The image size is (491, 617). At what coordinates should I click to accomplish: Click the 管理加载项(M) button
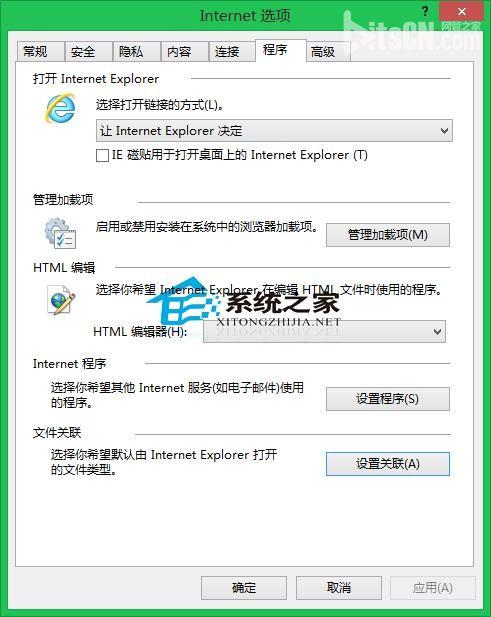(x=388, y=235)
